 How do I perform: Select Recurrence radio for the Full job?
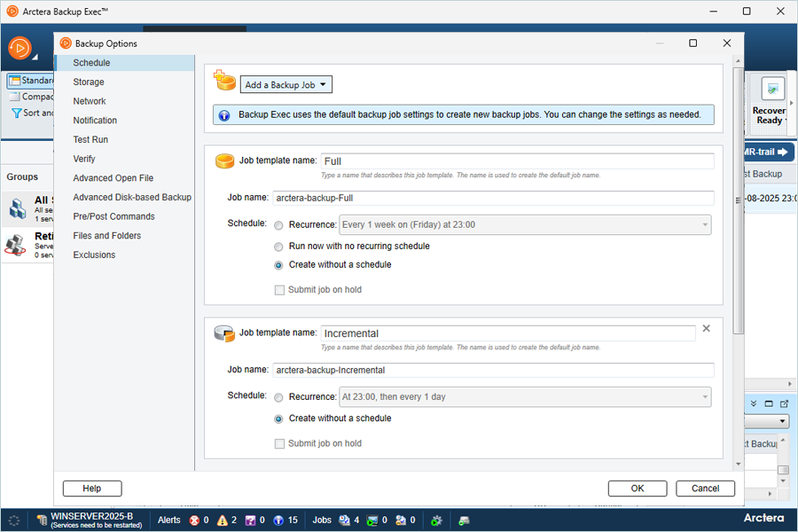tap(278, 225)
